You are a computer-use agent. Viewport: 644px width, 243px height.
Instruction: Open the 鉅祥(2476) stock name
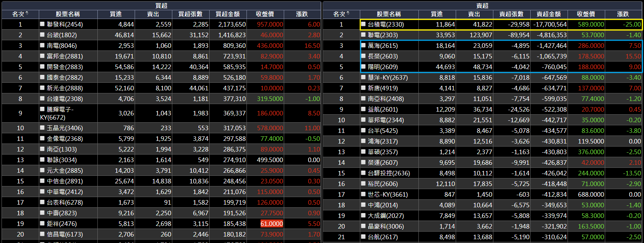pos(62,224)
